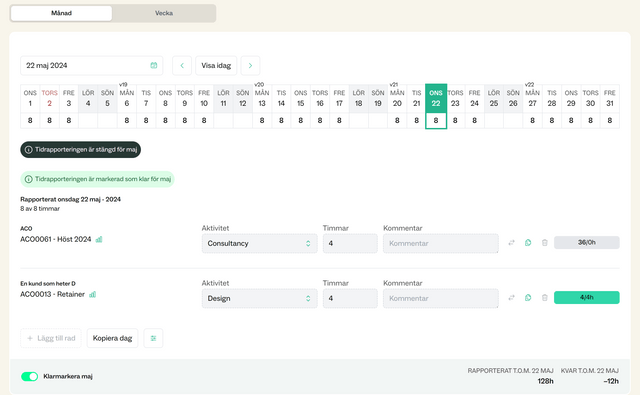Open statistics chart icon for ACO0013 Retainer

point(93,295)
